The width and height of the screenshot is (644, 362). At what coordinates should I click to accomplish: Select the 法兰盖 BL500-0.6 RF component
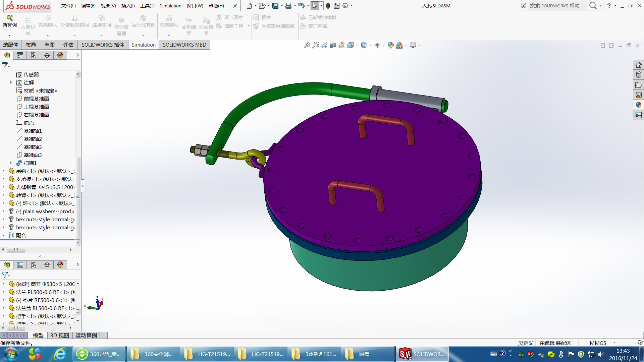[44, 308]
